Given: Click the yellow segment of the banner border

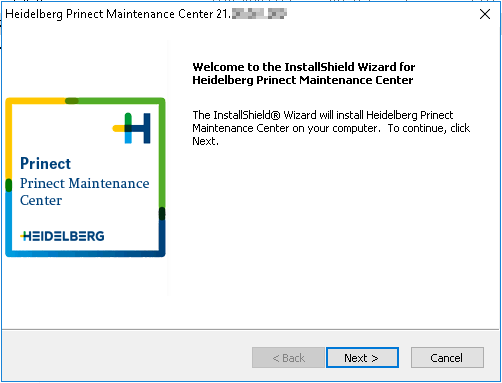Looking at the screenshot, I should tap(37, 101).
